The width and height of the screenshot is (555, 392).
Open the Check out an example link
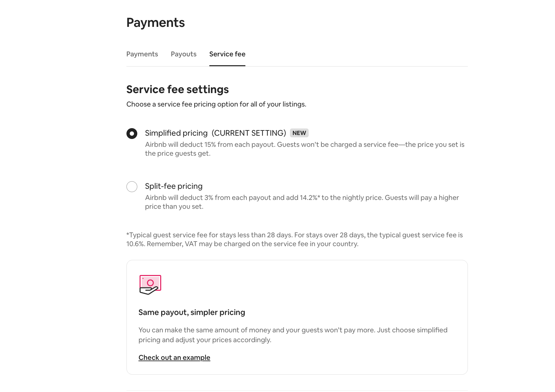pyautogui.click(x=174, y=358)
